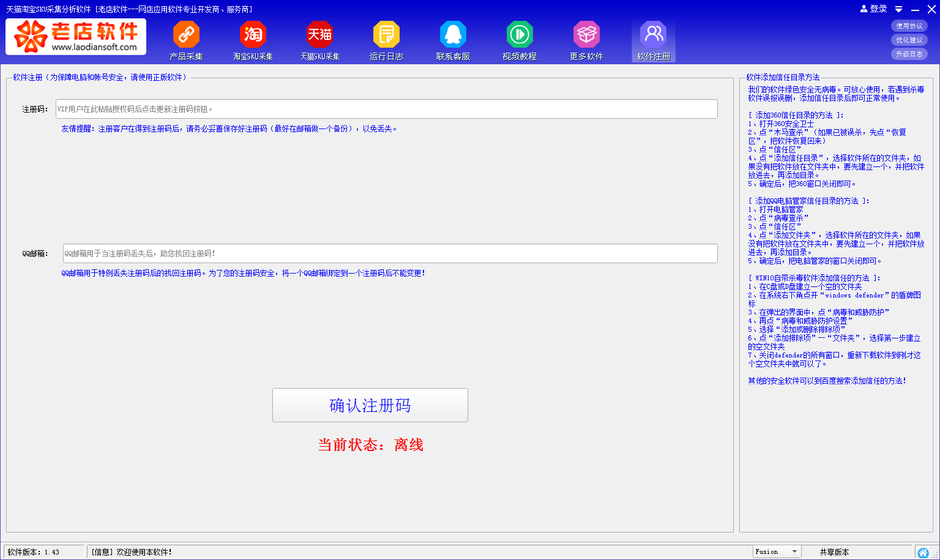Expand the Fusion style dropdown
940x560 pixels.
[777, 551]
